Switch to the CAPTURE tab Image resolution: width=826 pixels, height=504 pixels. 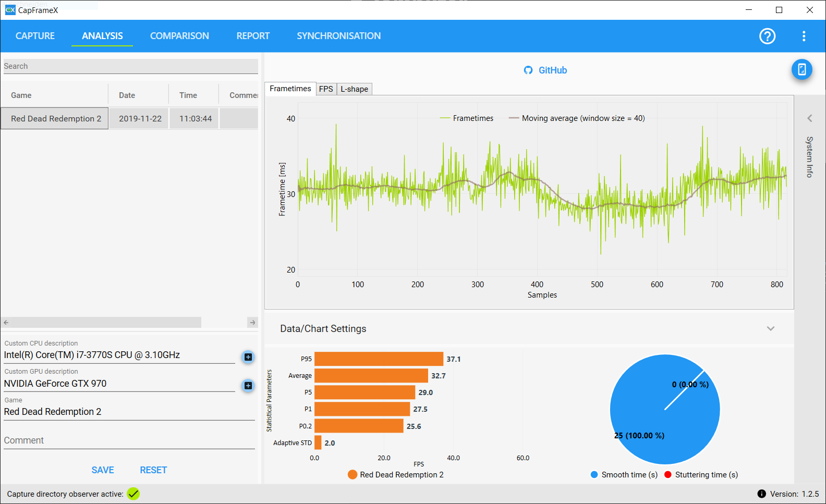click(35, 36)
